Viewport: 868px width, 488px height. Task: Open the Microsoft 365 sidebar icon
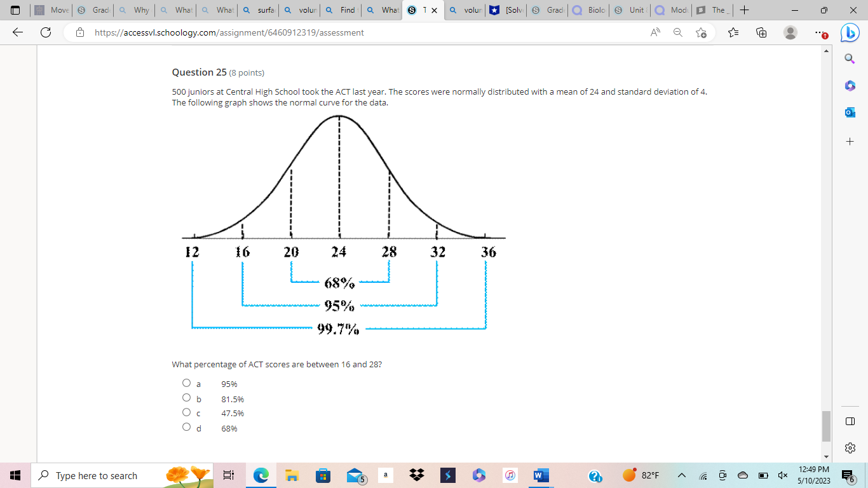coord(850,85)
